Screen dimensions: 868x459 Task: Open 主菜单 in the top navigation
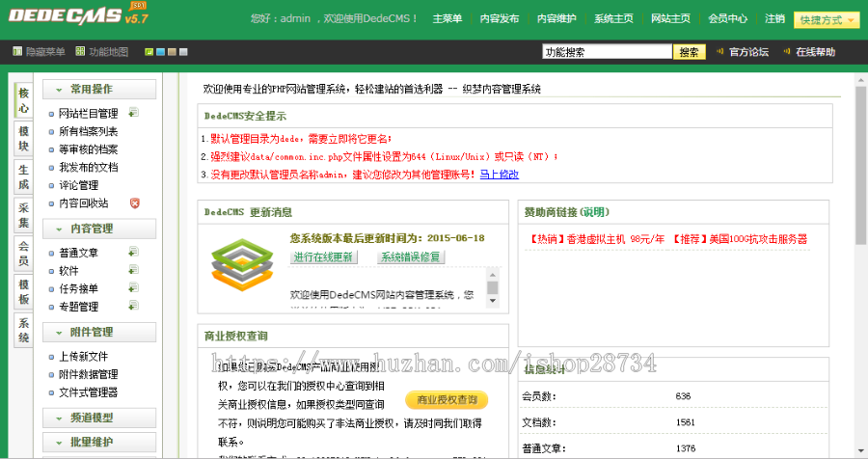pyautogui.click(x=448, y=18)
